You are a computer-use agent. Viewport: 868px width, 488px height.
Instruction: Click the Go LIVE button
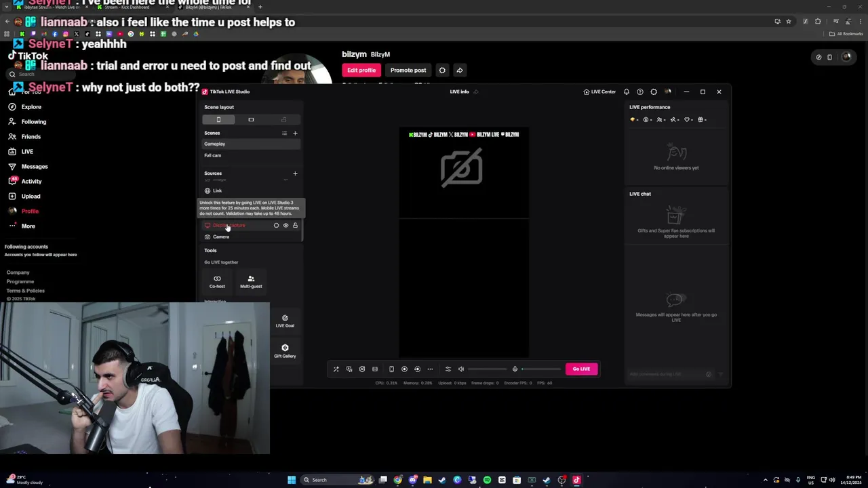(581, 369)
